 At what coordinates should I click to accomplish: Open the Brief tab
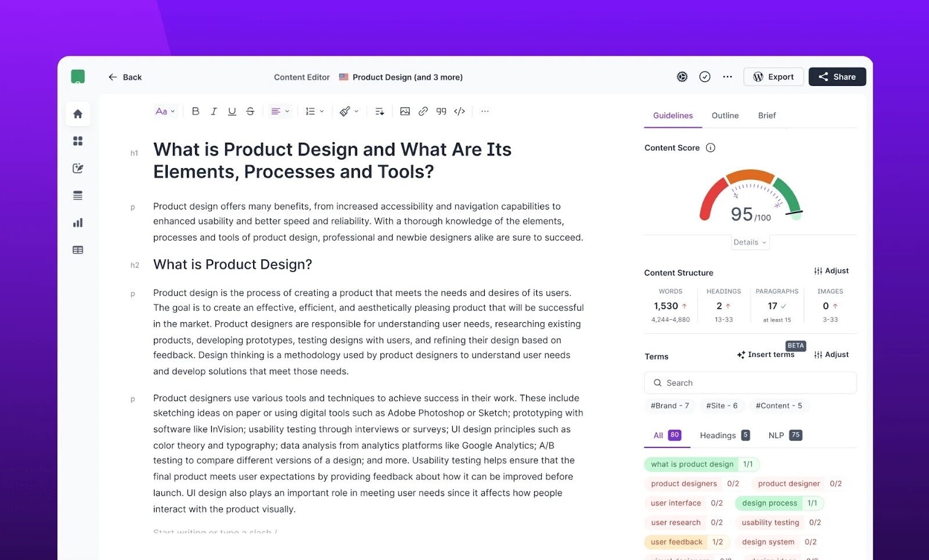(766, 115)
